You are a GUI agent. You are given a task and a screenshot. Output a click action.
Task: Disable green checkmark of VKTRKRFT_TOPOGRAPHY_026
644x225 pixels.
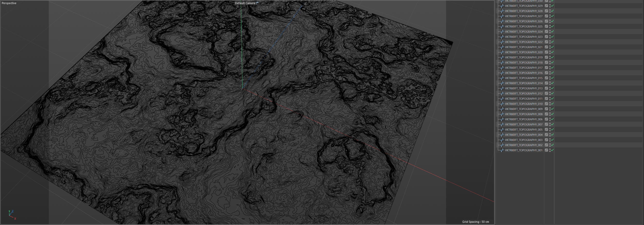(x=552, y=21)
